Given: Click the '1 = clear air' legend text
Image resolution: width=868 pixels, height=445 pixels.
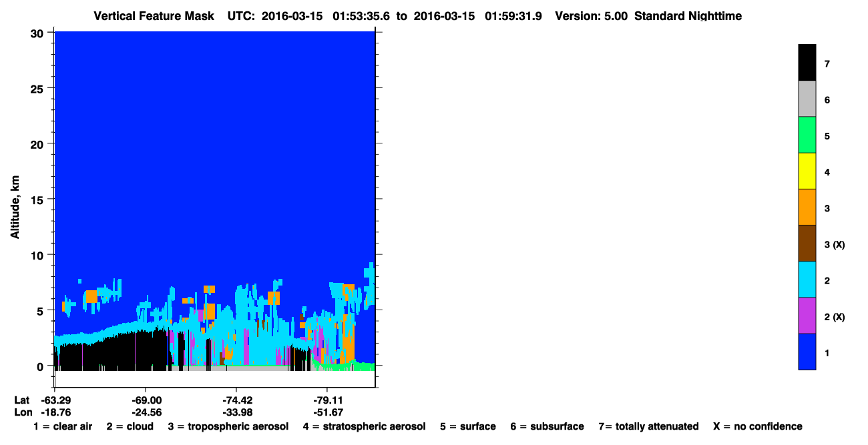Looking at the screenshot, I should [63, 426].
